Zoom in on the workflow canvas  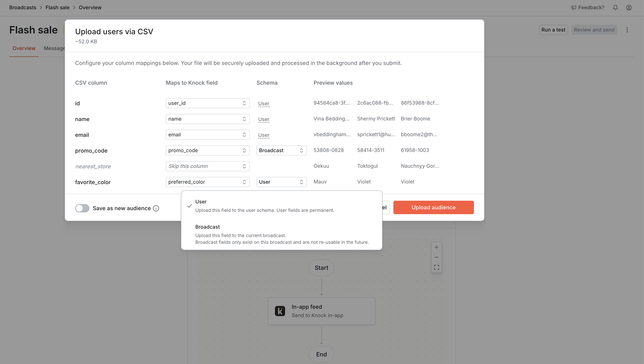pos(436,247)
